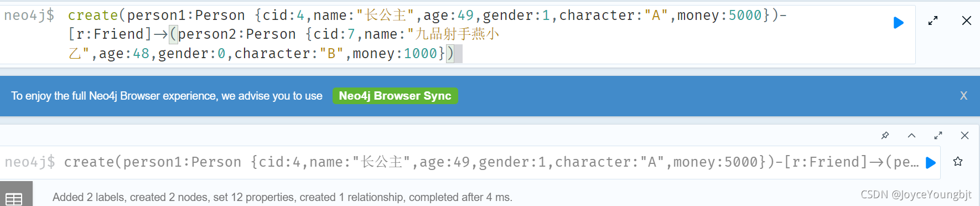
Task: Switch to Table view in result frame
Action: click(x=14, y=198)
